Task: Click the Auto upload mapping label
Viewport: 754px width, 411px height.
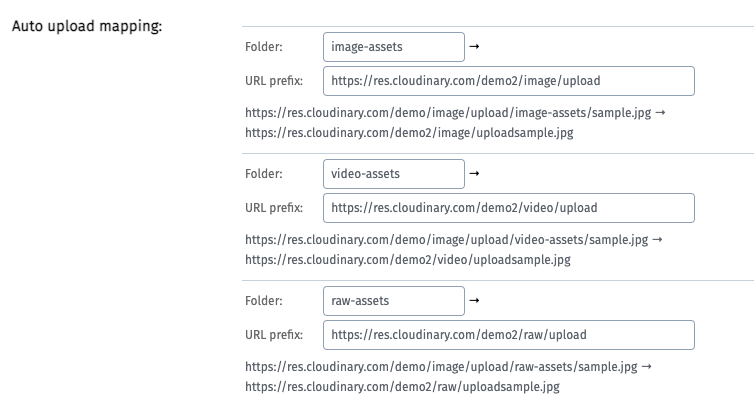Action: pos(87,26)
